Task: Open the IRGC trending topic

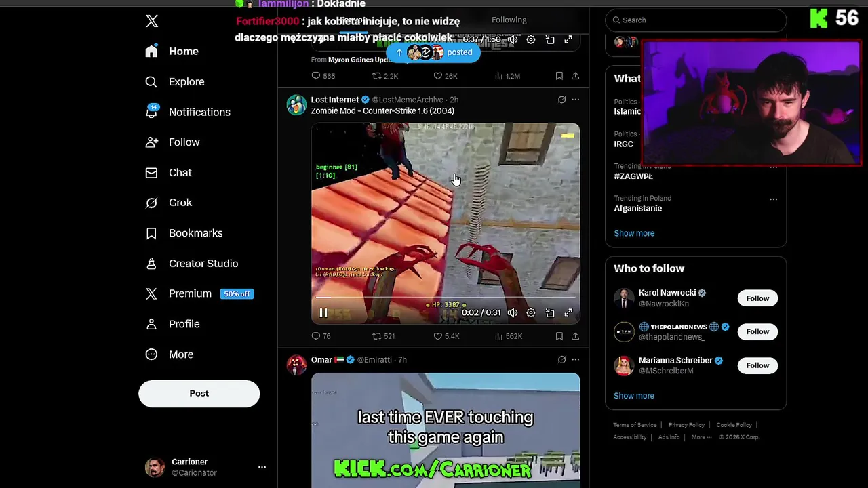Action: tap(624, 144)
